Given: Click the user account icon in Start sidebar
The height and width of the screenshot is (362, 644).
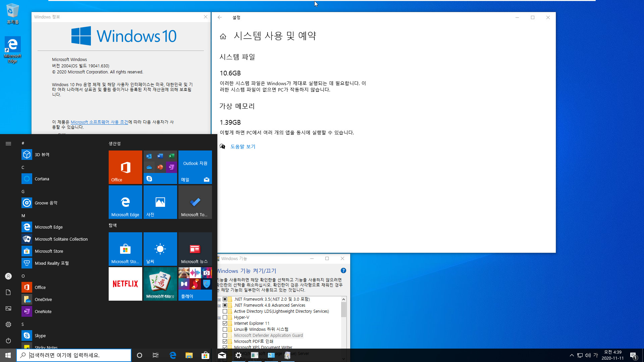Looking at the screenshot, I should tap(8, 276).
